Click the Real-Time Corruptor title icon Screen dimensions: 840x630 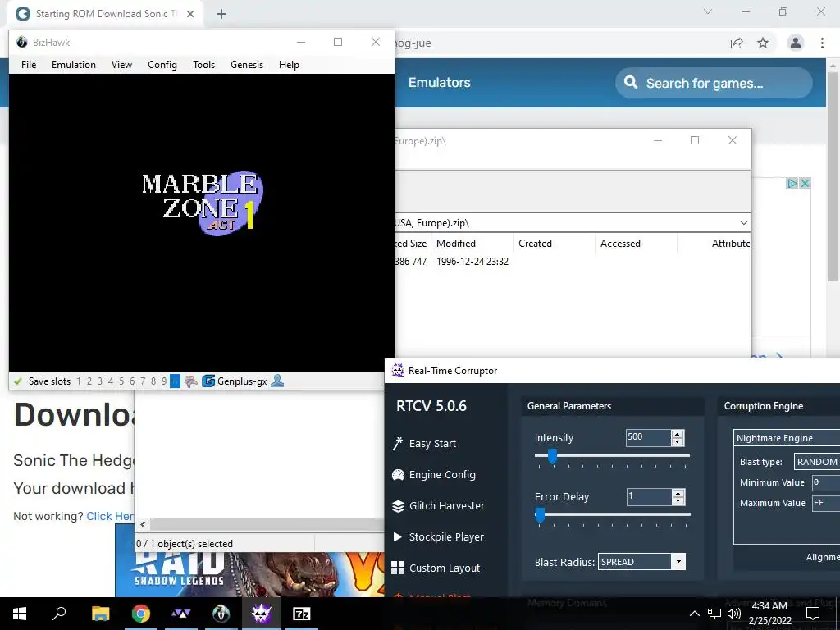pyautogui.click(x=398, y=370)
